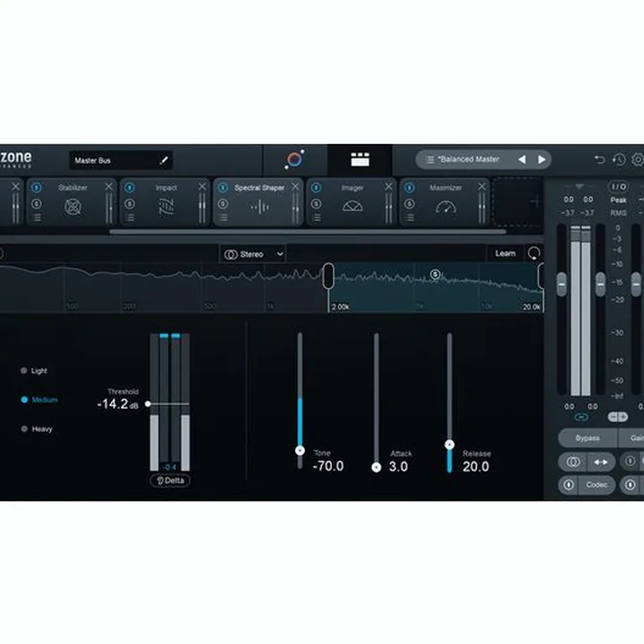Click the module chain horizontal scrollbar
The image size is (644, 644).
pos(308,232)
